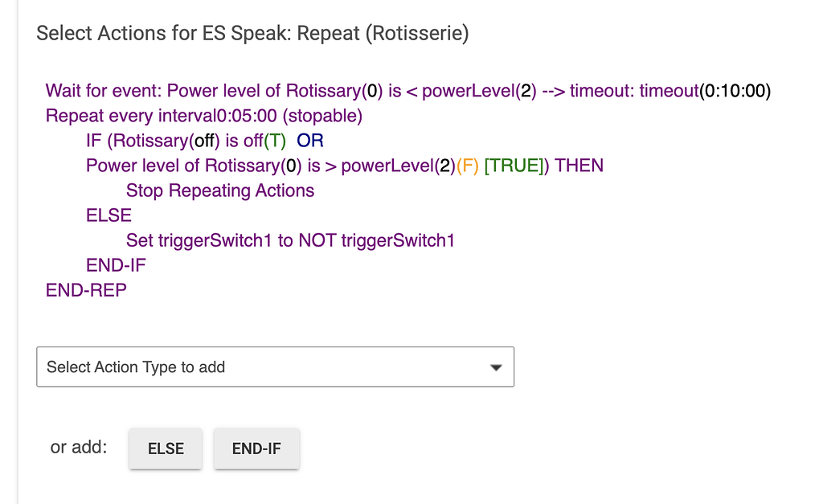Click the 'or add:' label text

click(x=79, y=447)
